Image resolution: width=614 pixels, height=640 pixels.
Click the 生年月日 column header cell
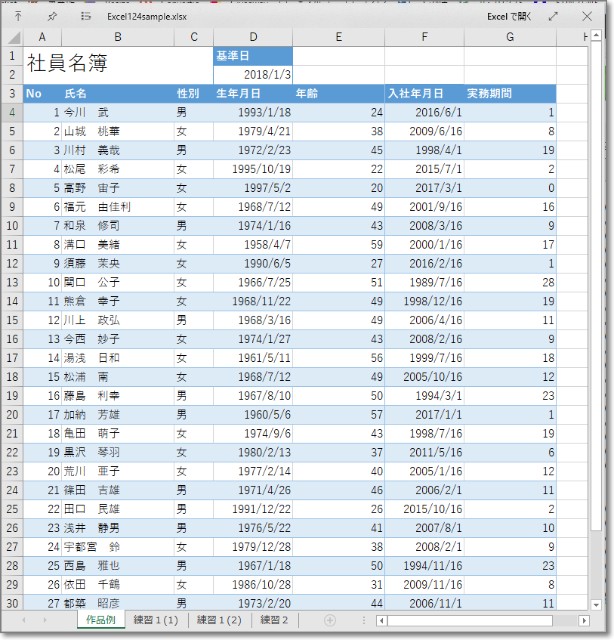click(252, 93)
